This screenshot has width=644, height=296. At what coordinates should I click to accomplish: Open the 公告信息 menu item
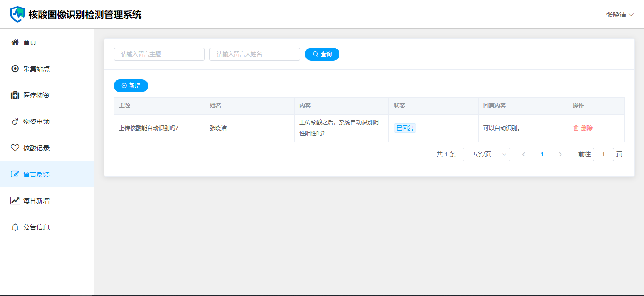click(36, 227)
